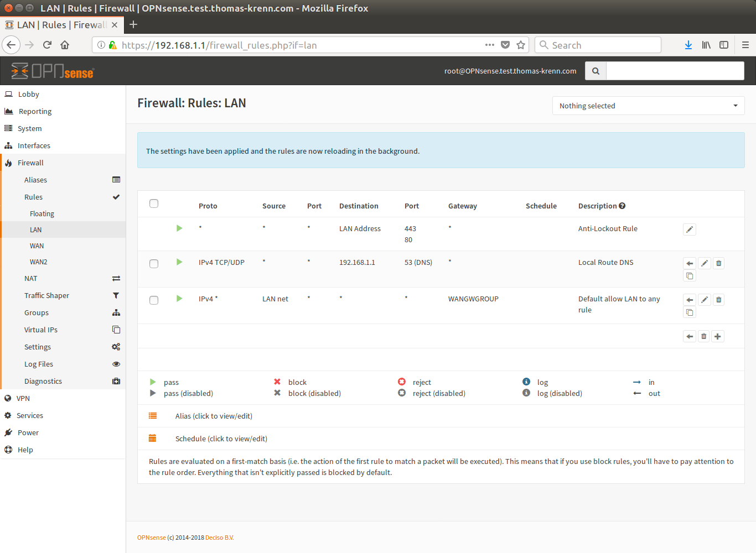
Task: Check the select-all rules checkbox in header
Action: point(154,204)
